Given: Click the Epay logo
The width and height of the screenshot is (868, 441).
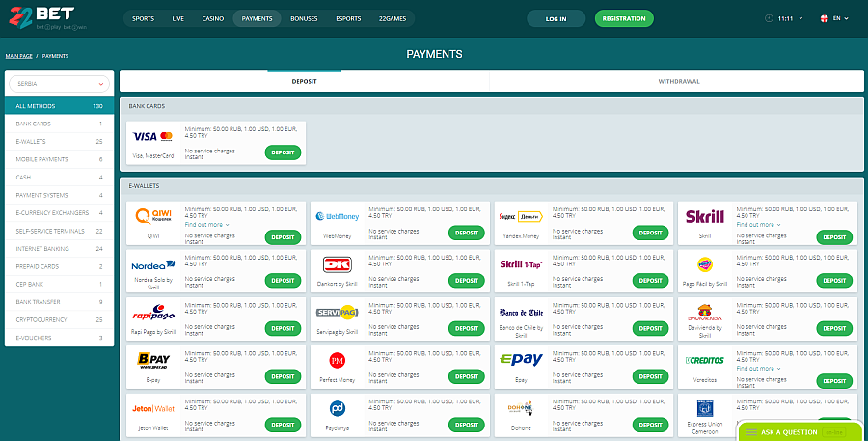Looking at the screenshot, I should pos(521,360).
